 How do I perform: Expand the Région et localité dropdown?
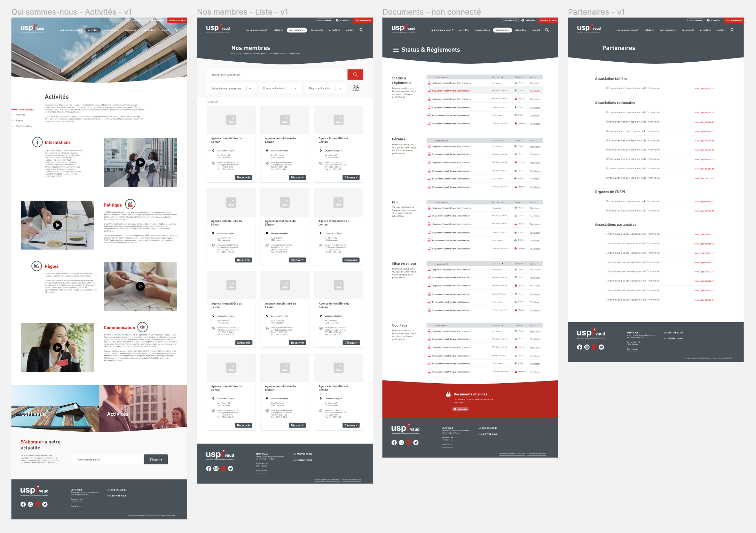click(x=325, y=88)
